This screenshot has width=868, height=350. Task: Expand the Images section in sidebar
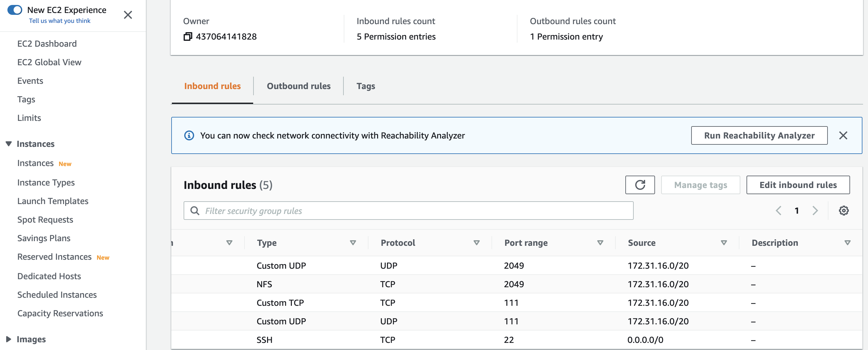pos(8,339)
